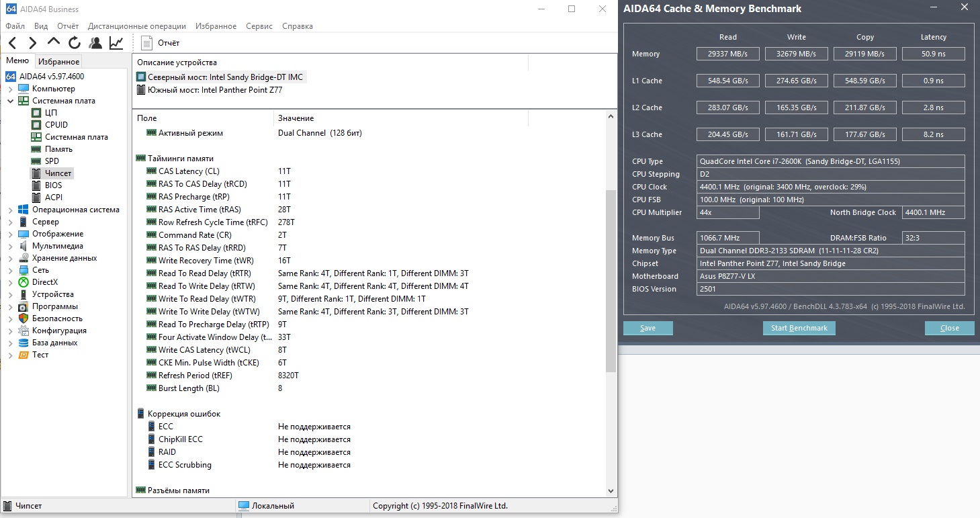Image resolution: width=980 pixels, height=518 pixels.
Task: Expand the DirectX tree node
Action: (x=10, y=282)
